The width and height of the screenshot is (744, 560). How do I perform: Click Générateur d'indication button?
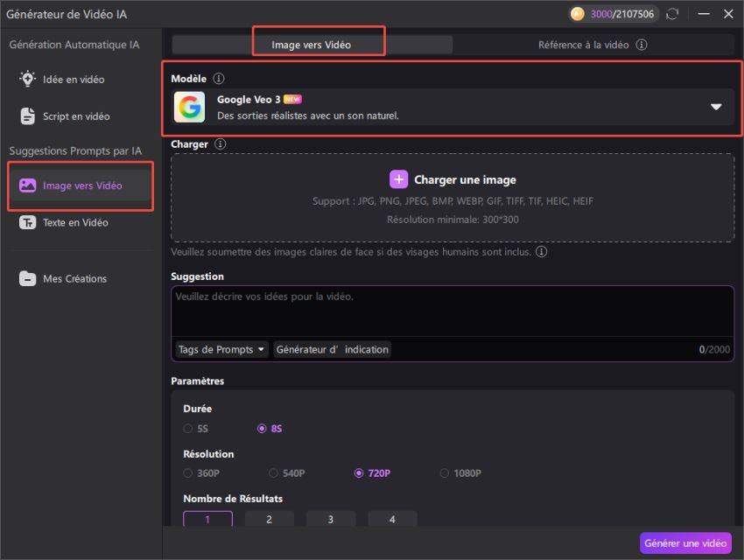click(x=332, y=349)
